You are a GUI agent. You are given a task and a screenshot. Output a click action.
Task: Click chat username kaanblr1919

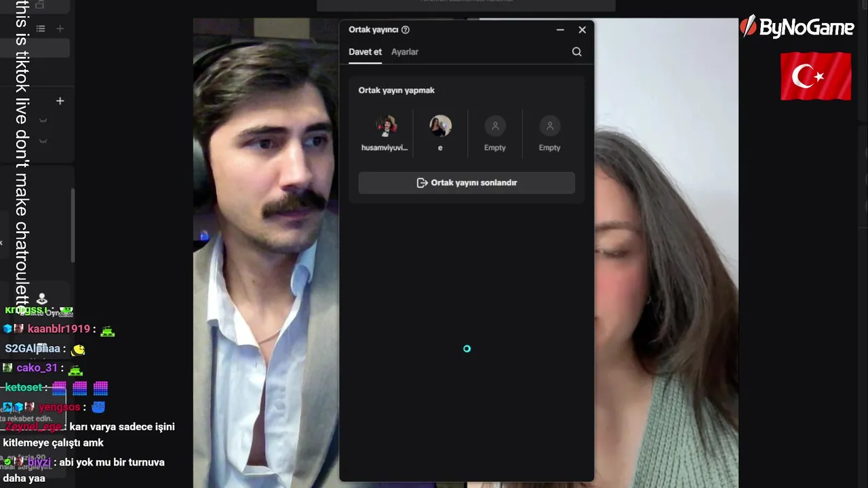click(x=59, y=329)
